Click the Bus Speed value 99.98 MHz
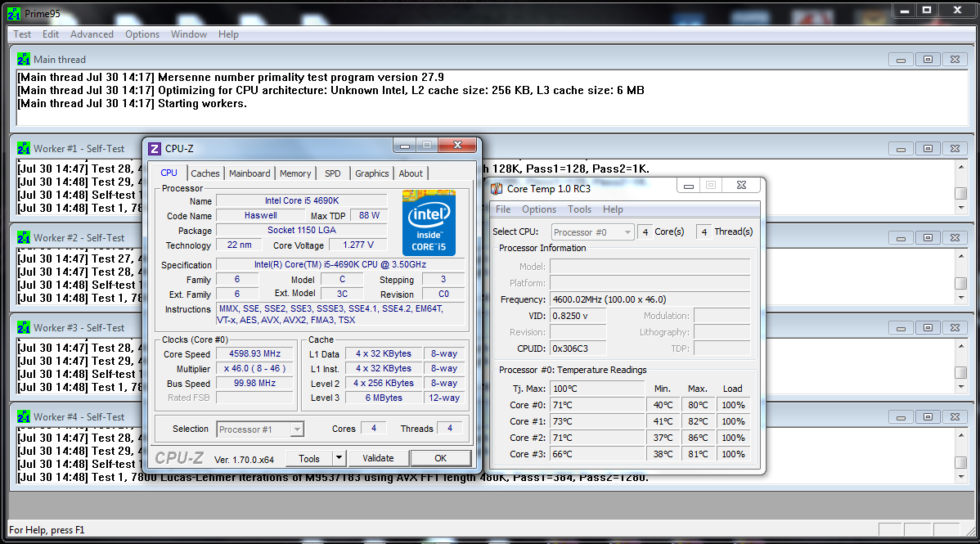The image size is (980, 544). click(x=254, y=384)
